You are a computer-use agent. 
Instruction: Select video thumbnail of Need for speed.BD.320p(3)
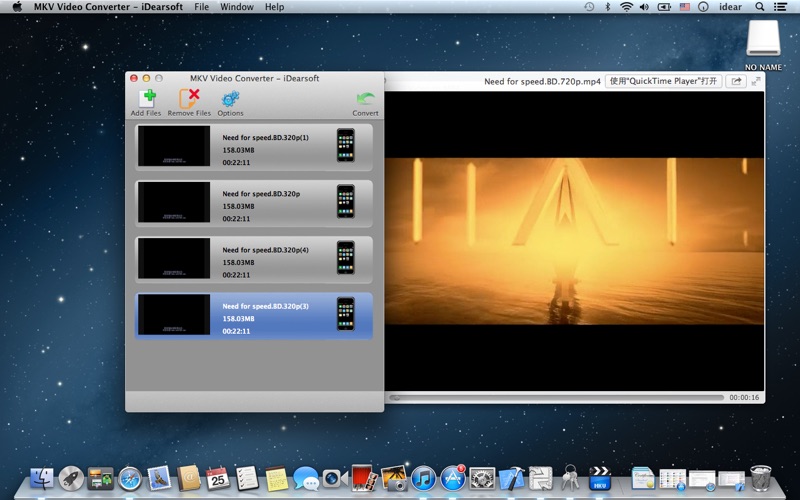pos(174,314)
